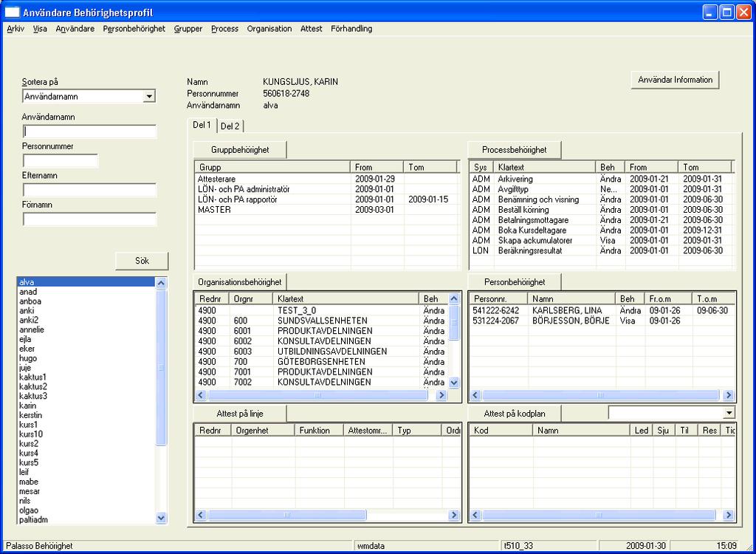Select the GÖTEBORGSENHETEN organisation row

[x=322, y=362]
